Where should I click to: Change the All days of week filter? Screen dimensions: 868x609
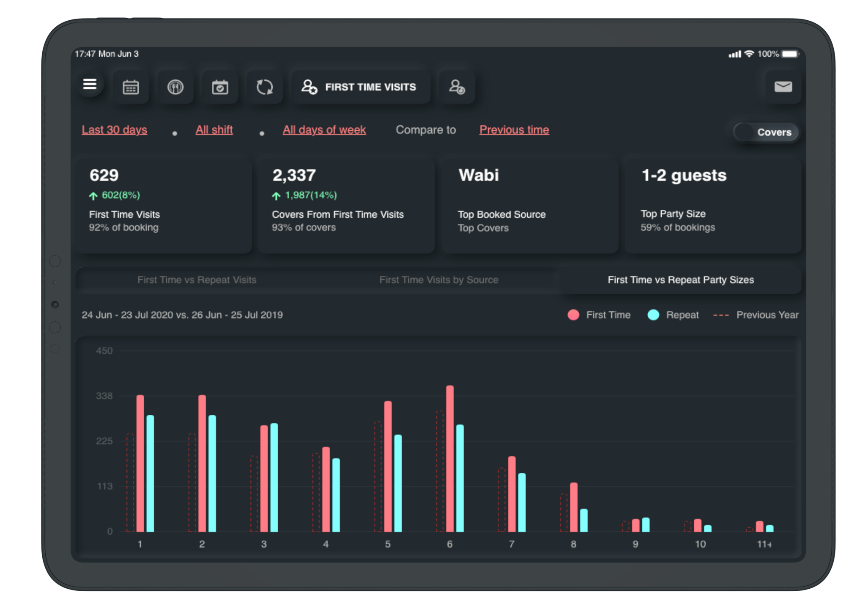pyautogui.click(x=324, y=130)
